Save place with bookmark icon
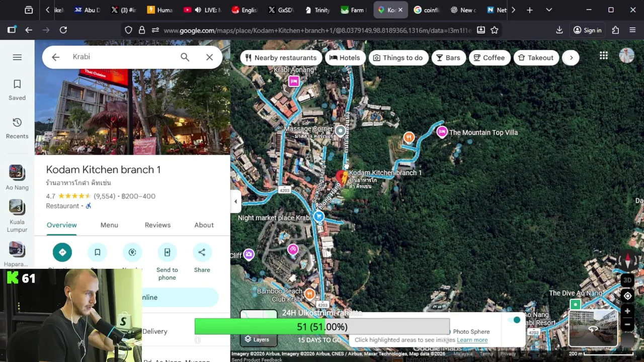Viewport: 644px width, 362px height. (98, 252)
